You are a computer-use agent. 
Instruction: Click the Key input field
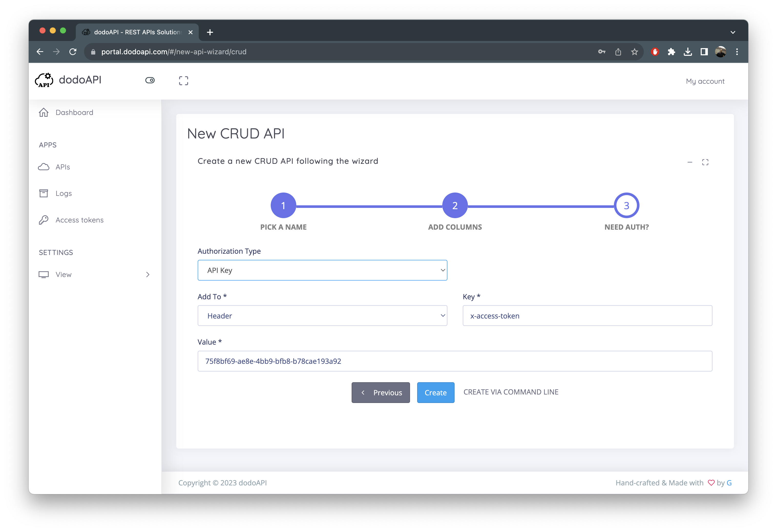(587, 315)
